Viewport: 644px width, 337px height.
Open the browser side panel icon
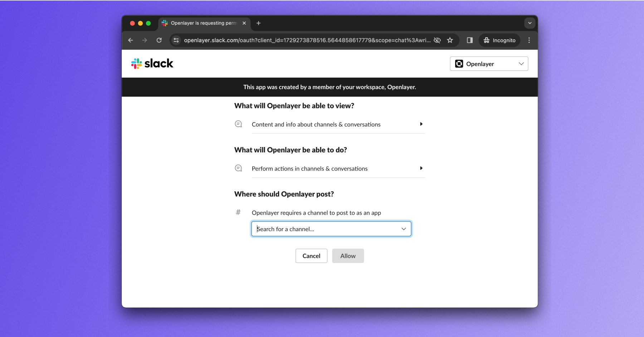[x=470, y=40]
